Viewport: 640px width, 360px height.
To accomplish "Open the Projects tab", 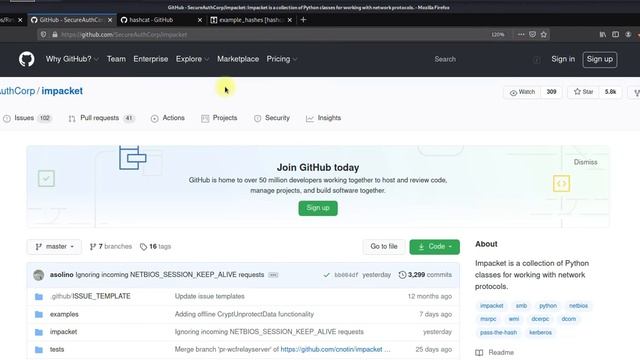I will [x=219, y=118].
